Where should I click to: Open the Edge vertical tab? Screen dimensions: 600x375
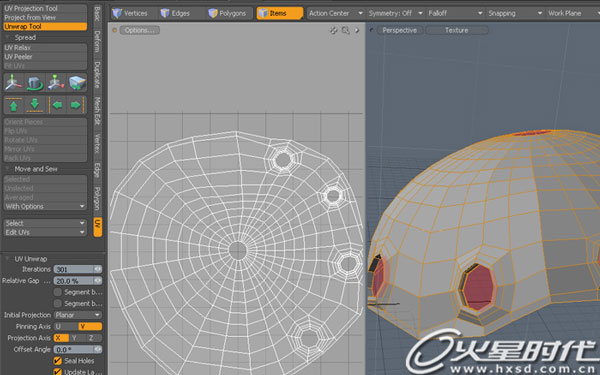(98, 171)
